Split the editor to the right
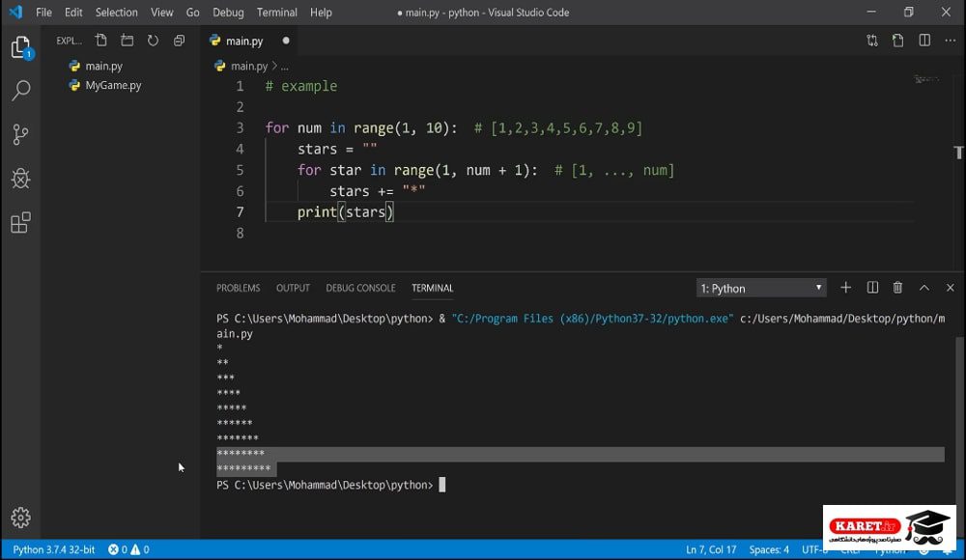The image size is (966, 560). pos(924,41)
